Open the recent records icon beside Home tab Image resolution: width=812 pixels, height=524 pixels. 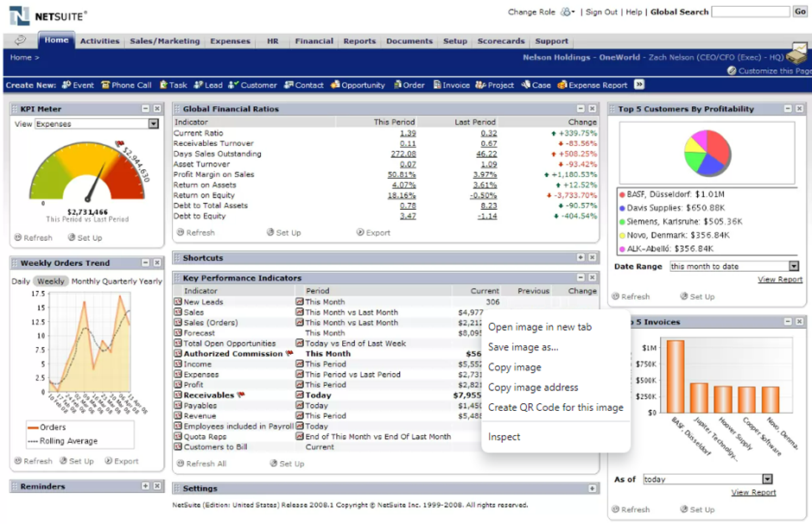20,41
